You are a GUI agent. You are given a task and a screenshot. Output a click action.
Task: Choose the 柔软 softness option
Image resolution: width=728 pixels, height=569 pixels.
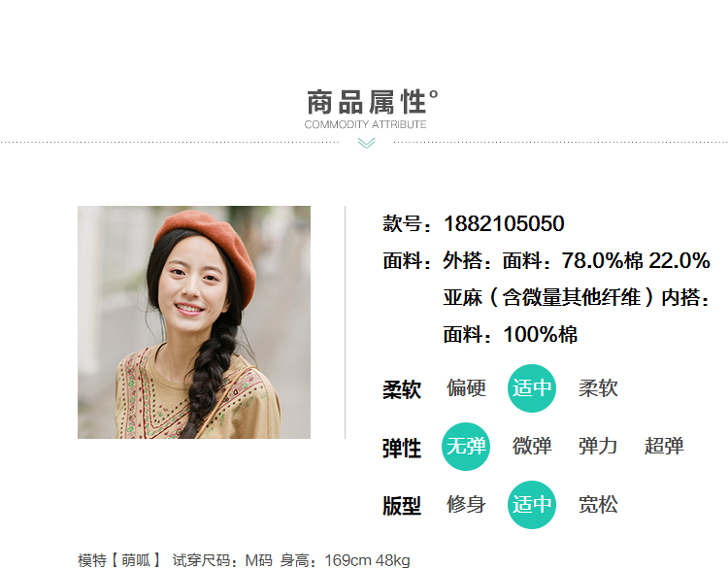coord(598,387)
